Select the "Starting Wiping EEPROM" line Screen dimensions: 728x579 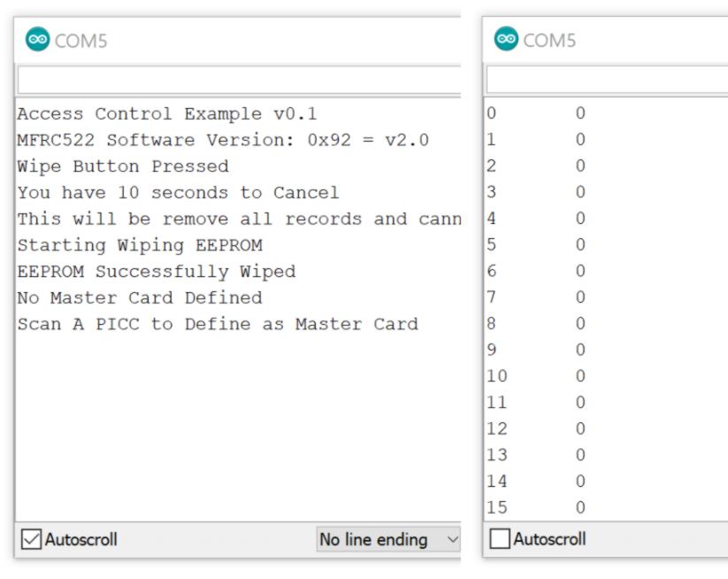point(139,245)
